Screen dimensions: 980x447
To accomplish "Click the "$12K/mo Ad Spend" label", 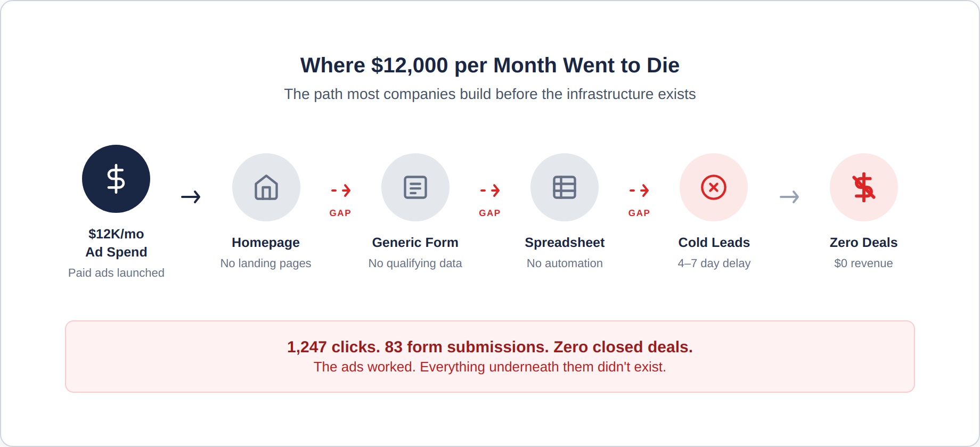I will [116, 243].
